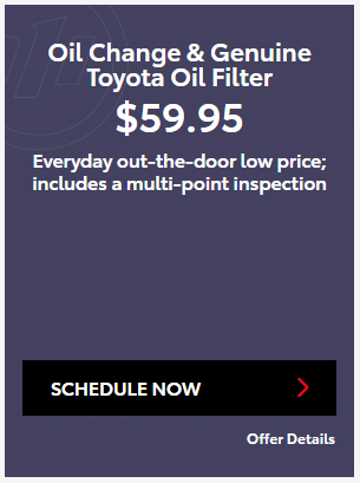Click the word 'SCHEDULE' on the black button
The width and height of the screenshot is (360, 483).
point(99,389)
